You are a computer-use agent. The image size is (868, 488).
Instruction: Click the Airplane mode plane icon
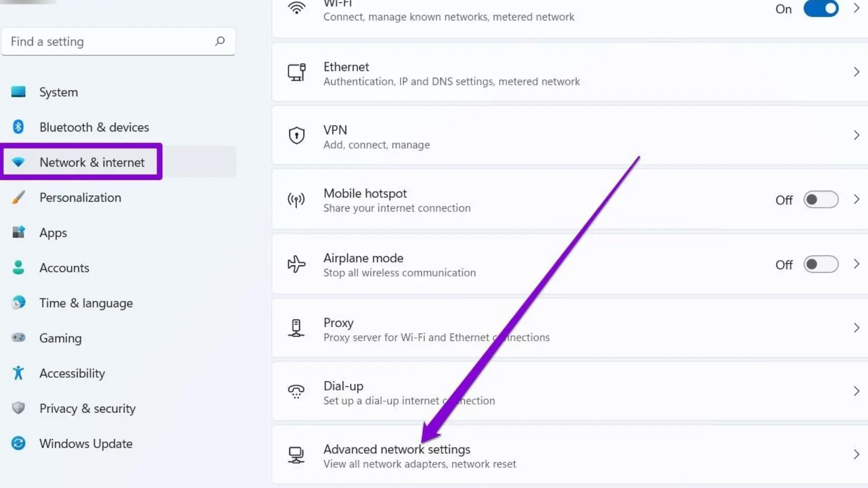(297, 264)
